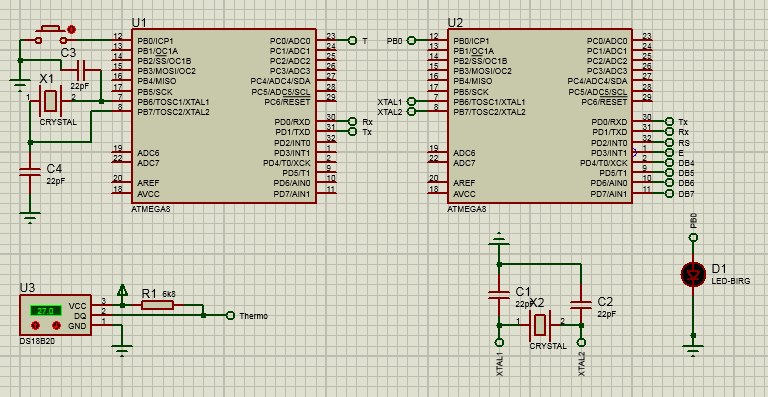Toggle the red latch dot on the push button
The image size is (768, 397).
[x=72, y=29]
